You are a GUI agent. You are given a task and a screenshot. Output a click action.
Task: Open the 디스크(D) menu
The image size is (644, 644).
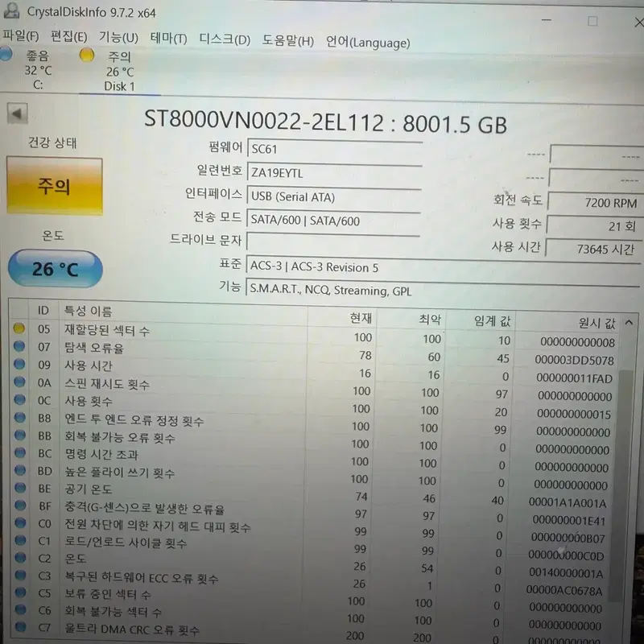tap(225, 39)
